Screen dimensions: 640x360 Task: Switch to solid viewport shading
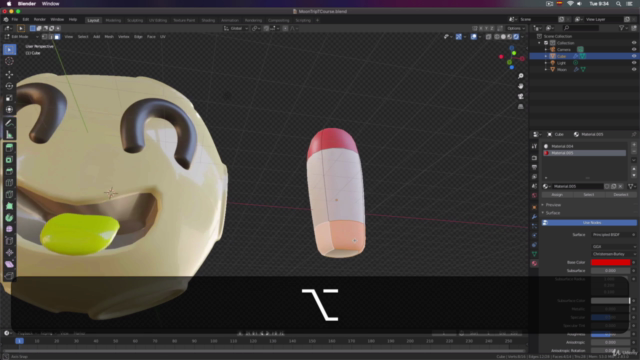(503, 37)
